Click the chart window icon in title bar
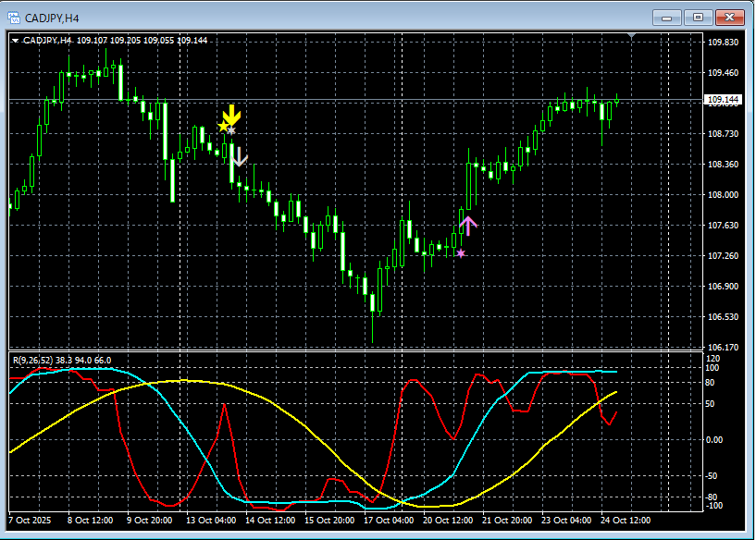 (x=15, y=16)
